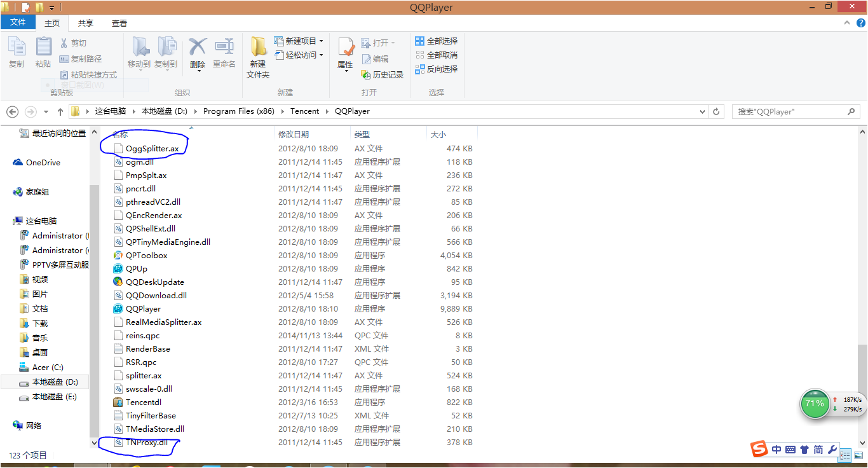Screen dimensions: 868x468
Task: Open 本地磁盘 (E:) in navigation pane
Action: [55, 396]
